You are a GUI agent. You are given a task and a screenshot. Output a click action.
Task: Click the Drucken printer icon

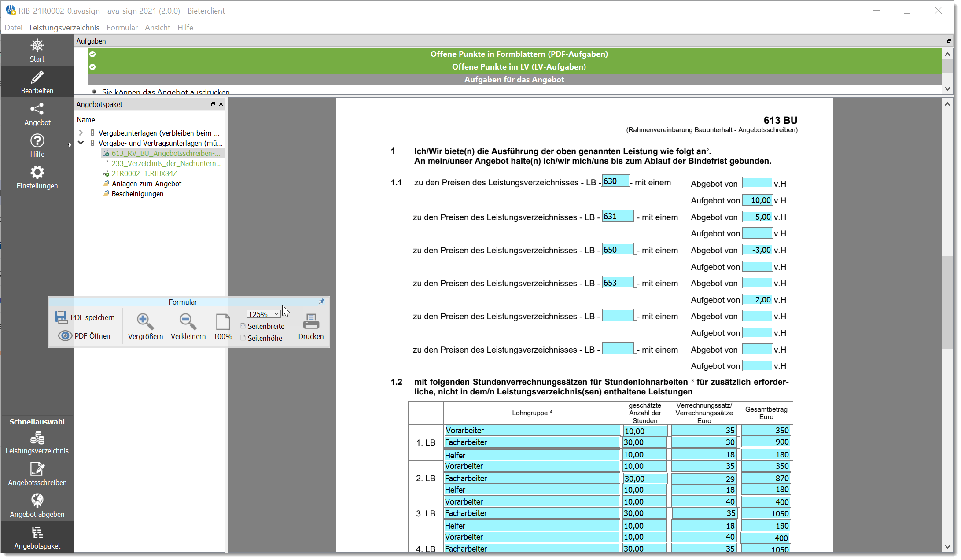coord(311,322)
